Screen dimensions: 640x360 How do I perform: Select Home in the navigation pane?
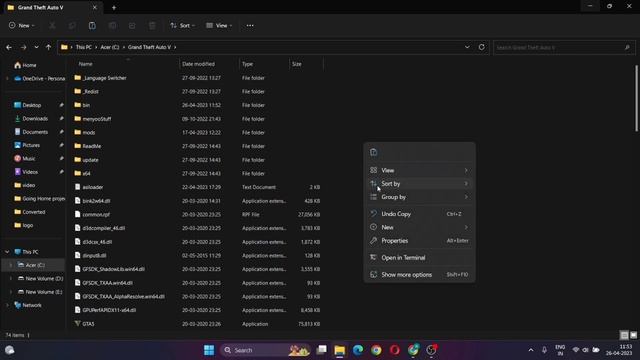pyautogui.click(x=29, y=65)
